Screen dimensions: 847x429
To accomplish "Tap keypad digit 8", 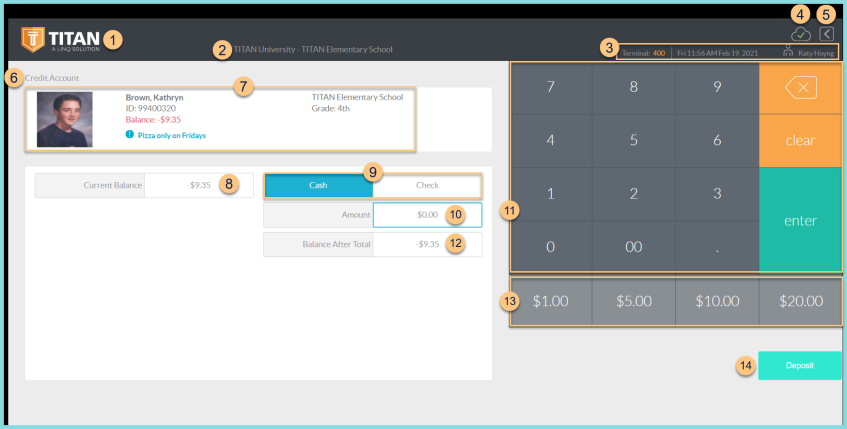I will [634, 87].
